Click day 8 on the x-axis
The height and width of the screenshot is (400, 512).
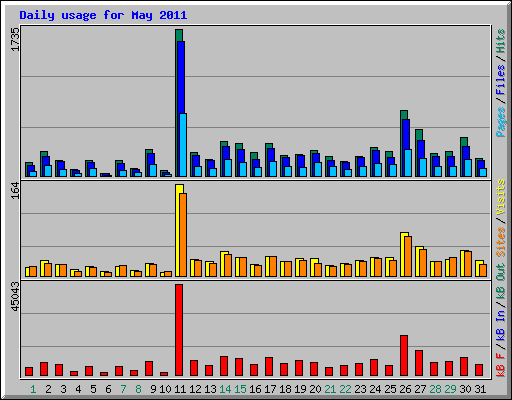[138, 389]
